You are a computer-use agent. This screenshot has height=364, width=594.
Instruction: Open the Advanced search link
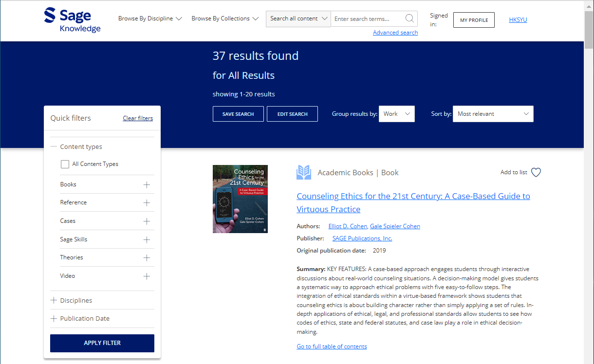click(x=395, y=33)
